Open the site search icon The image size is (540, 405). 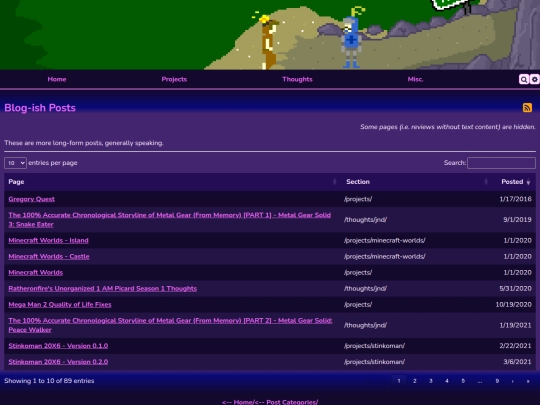click(524, 80)
